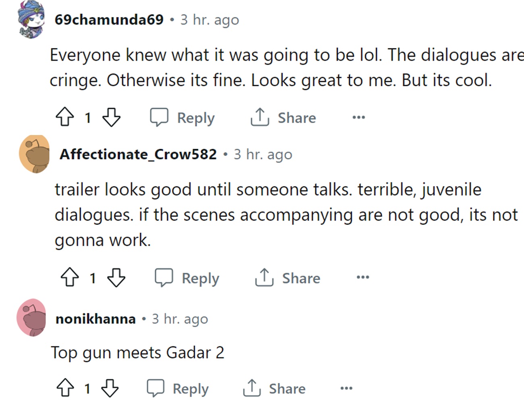Visit nonikhanna's user profile
524x420 pixels.
95,319
